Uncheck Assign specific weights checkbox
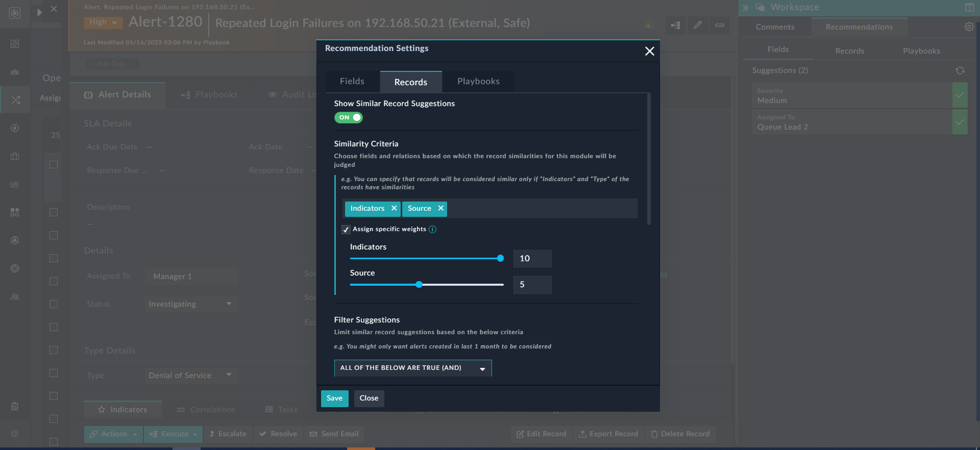 pyautogui.click(x=346, y=230)
